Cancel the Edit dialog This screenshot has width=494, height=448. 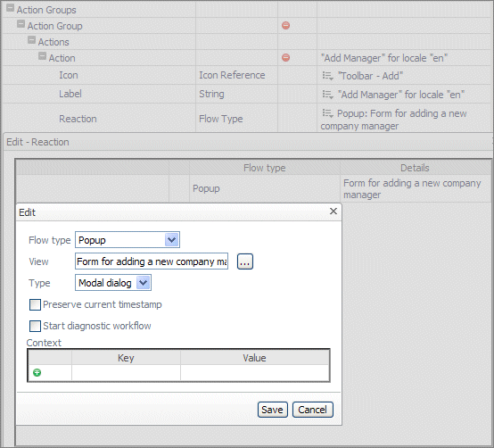[x=312, y=410]
